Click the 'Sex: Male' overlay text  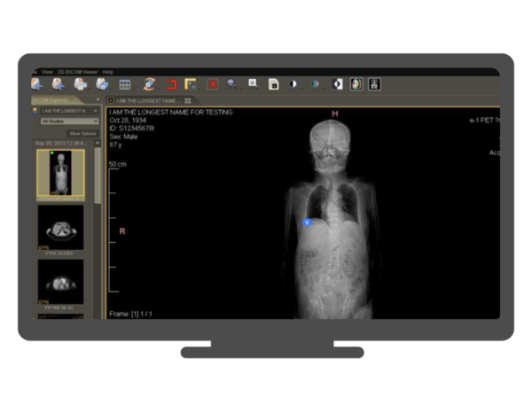[x=123, y=137]
